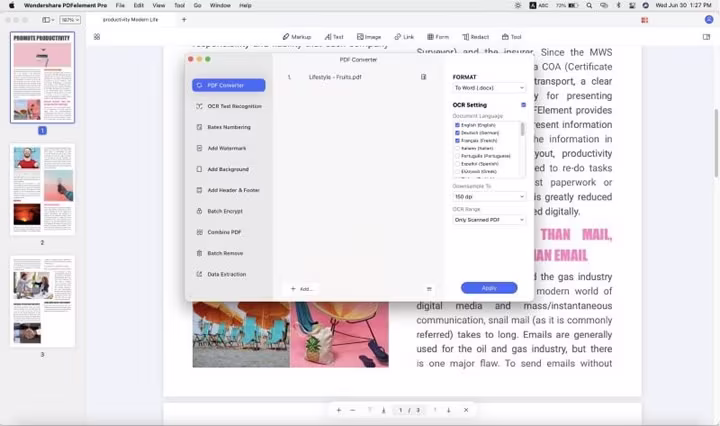Go to previous page with up arrow
Viewport: 720px width, 426px height.
[x=435, y=410]
